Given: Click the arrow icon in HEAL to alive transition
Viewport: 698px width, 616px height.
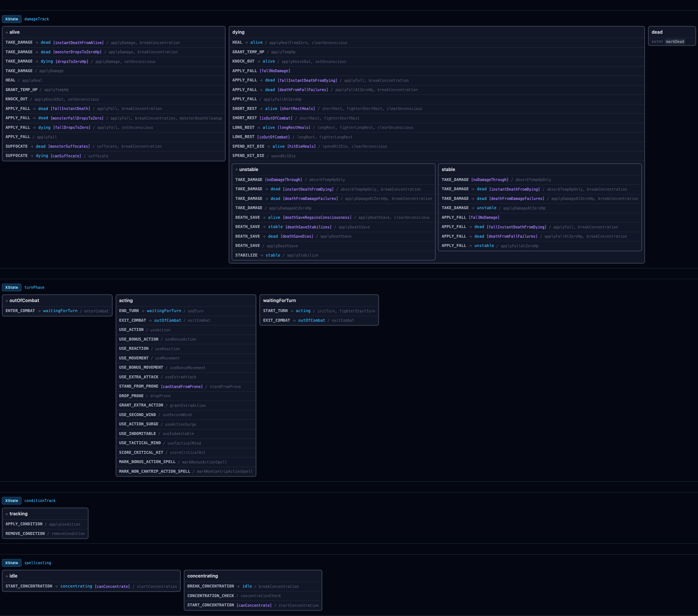Looking at the screenshot, I should (246, 42).
